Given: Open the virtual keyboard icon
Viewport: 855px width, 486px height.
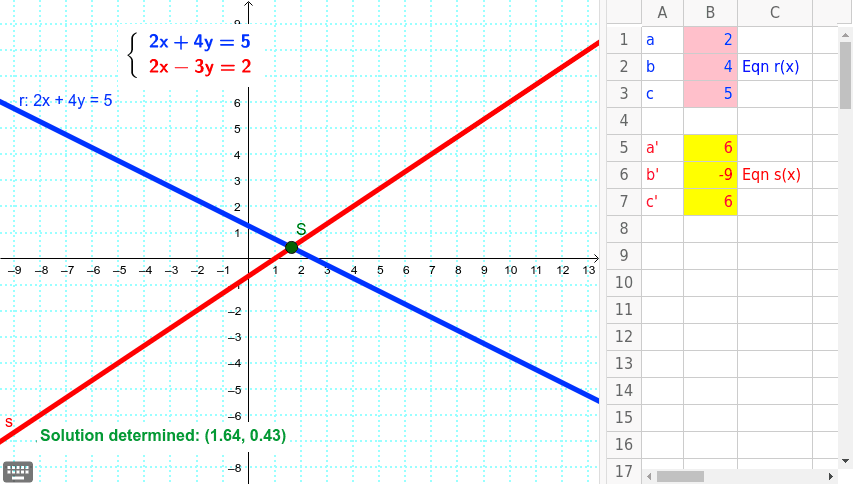Looking at the screenshot, I should (18, 472).
